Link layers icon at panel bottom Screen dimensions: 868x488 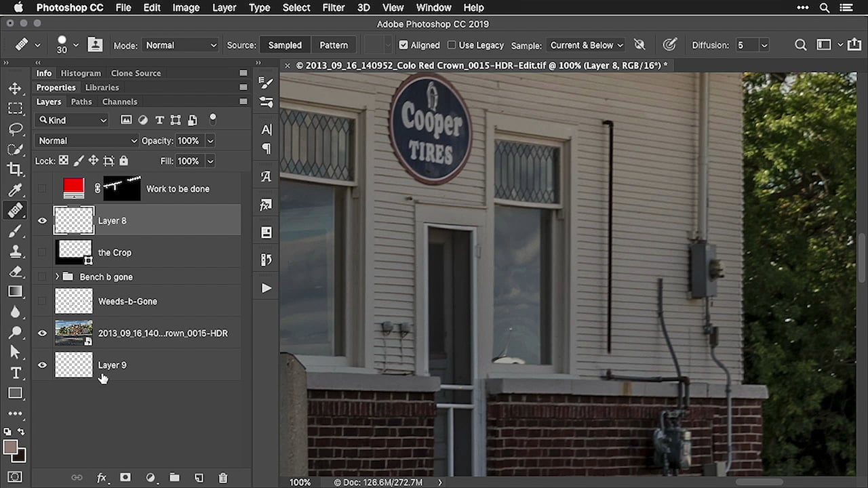coord(77,478)
